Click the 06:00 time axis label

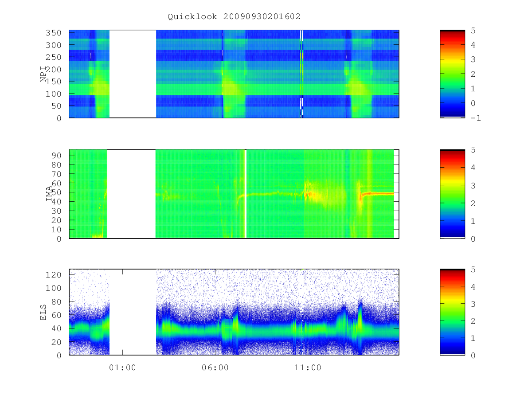[215, 368]
